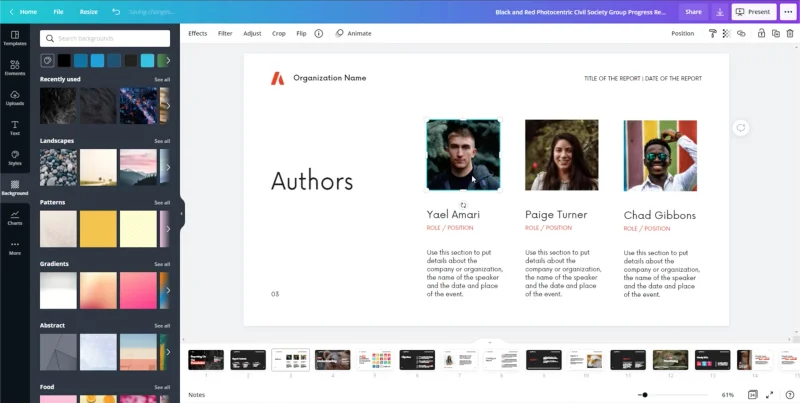The width and height of the screenshot is (800, 403).
Task: Select the pebbles landscape background
Action: coord(59,167)
